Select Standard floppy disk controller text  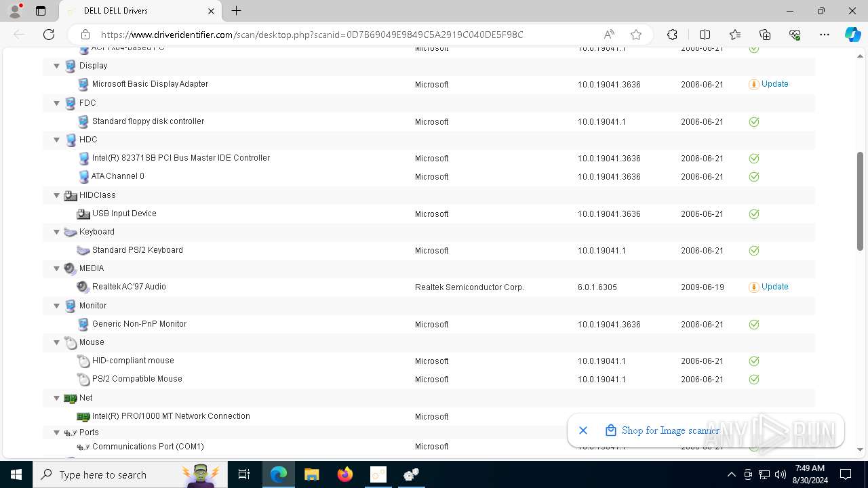[148, 121]
